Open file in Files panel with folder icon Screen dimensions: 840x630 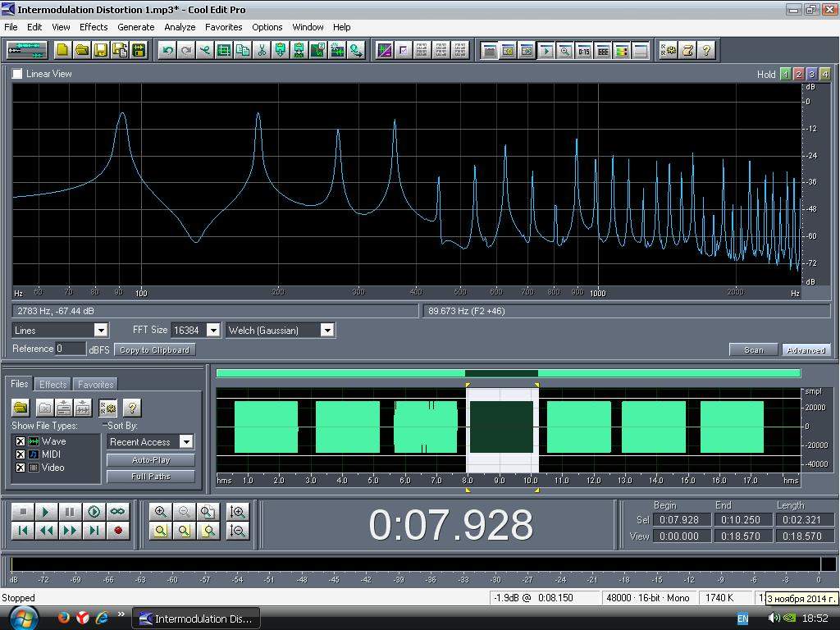21,408
